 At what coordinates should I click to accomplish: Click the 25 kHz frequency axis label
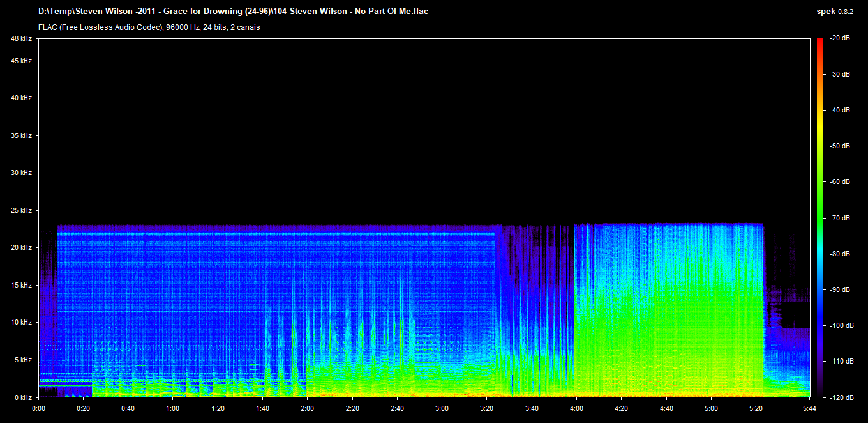[x=21, y=210]
